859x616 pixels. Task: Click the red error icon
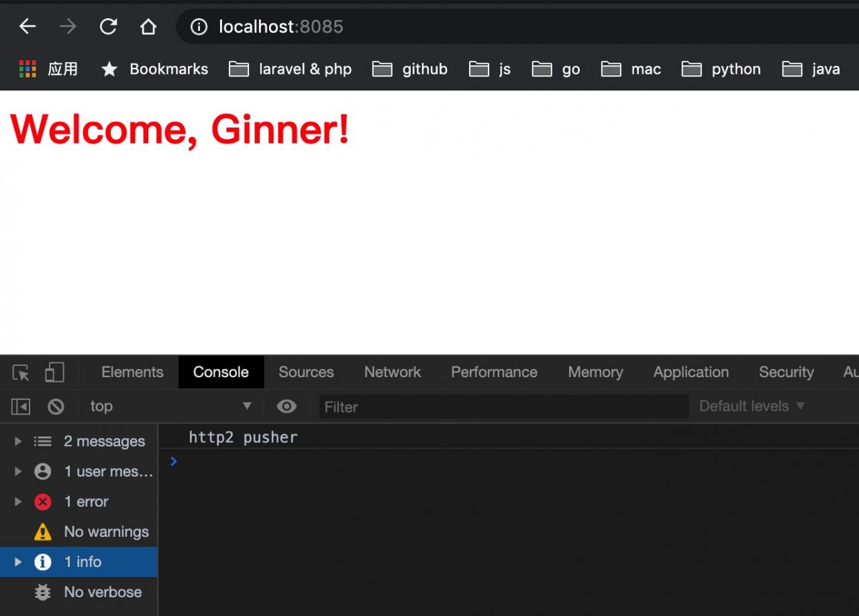point(42,502)
